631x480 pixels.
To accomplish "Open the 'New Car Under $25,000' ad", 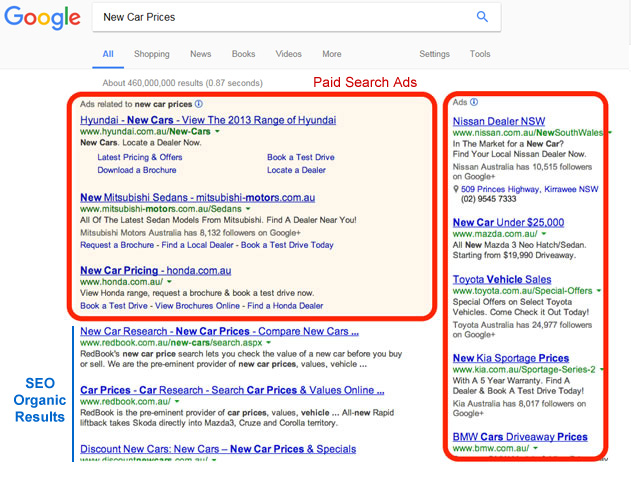I will [508, 222].
